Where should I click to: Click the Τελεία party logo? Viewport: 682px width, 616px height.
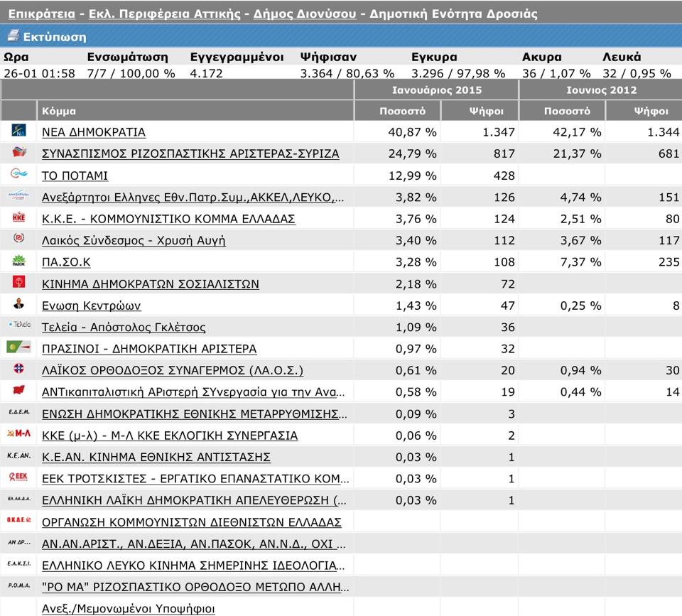pyautogui.click(x=20, y=325)
